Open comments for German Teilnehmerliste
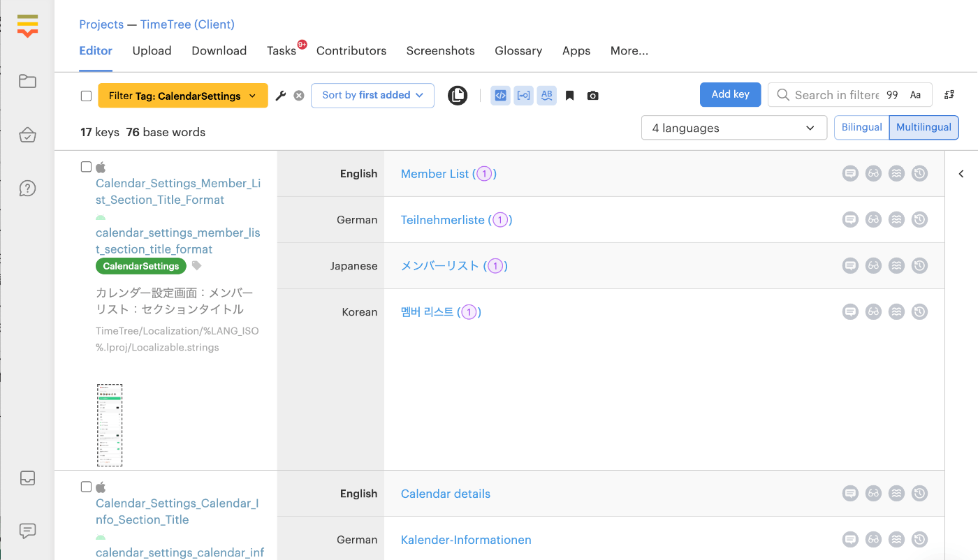978x560 pixels. tap(850, 220)
